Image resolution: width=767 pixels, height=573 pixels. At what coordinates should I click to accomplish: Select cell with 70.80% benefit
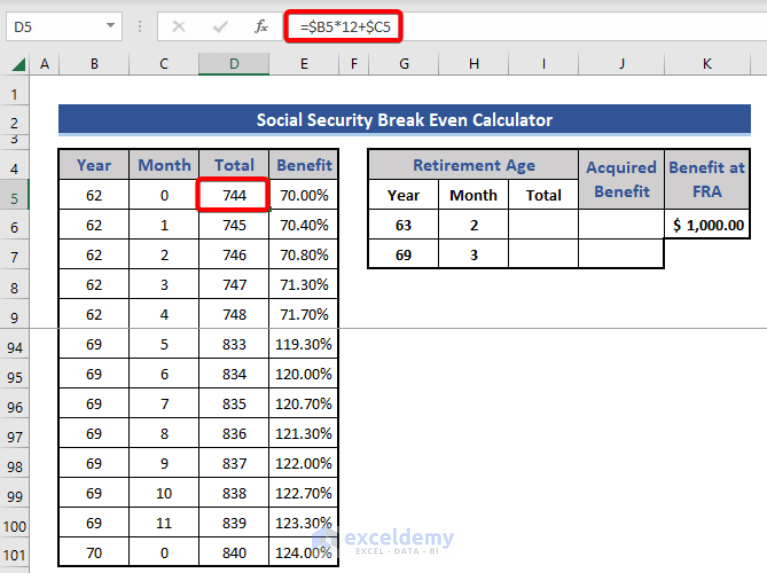click(x=304, y=255)
